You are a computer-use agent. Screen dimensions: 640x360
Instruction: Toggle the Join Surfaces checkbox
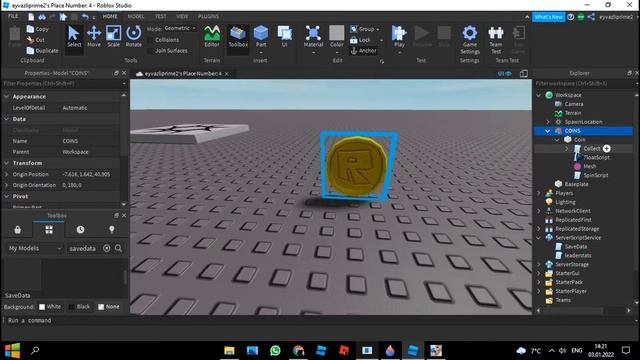point(151,51)
